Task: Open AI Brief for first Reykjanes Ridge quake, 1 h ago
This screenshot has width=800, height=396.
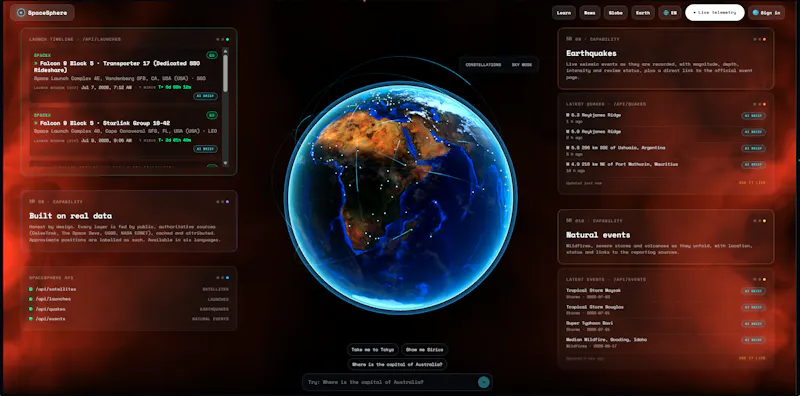Action: (x=754, y=116)
